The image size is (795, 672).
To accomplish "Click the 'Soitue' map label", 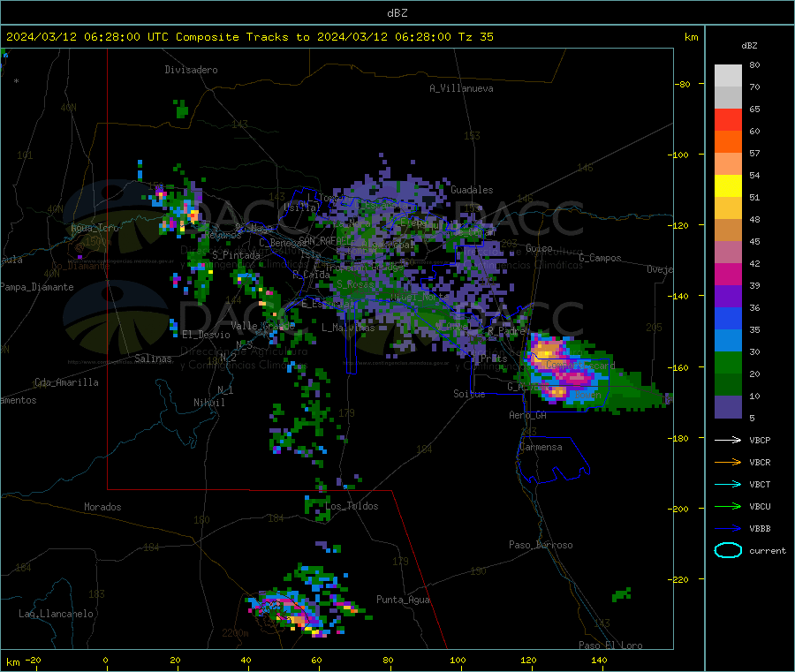I will 469,394.
